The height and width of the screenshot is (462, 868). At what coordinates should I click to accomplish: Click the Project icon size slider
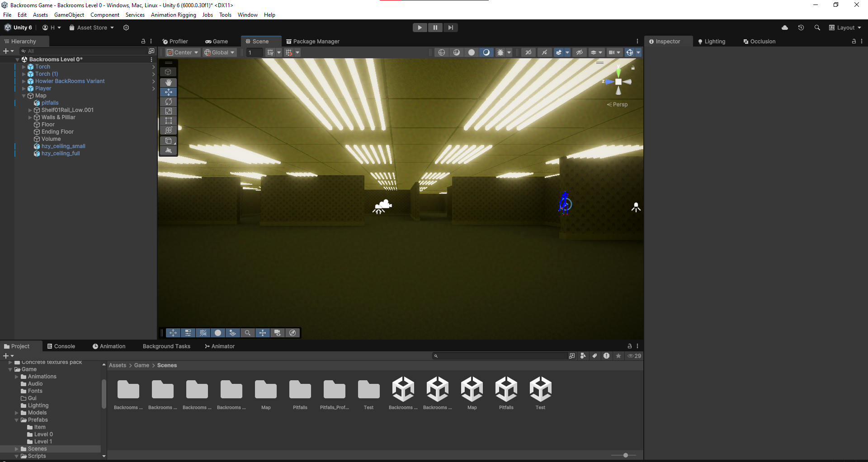click(625, 455)
